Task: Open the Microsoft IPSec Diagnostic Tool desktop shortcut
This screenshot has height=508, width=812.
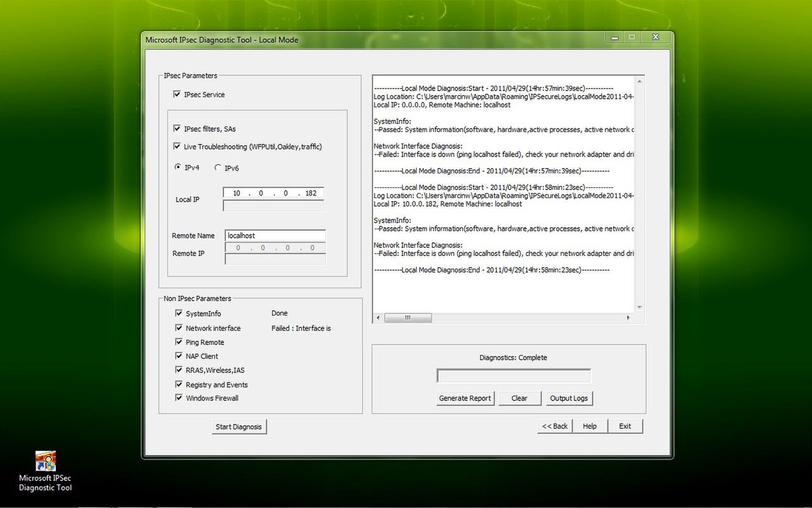Action: coord(45,471)
